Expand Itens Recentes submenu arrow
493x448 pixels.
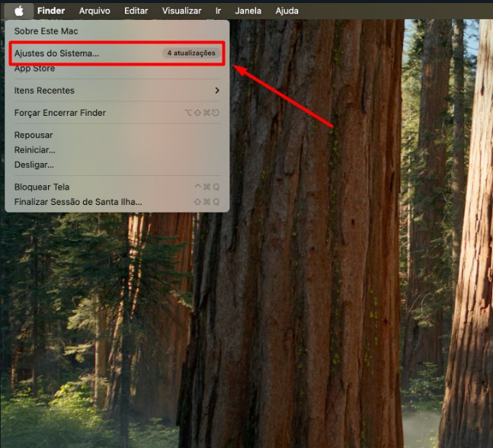[x=216, y=91]
